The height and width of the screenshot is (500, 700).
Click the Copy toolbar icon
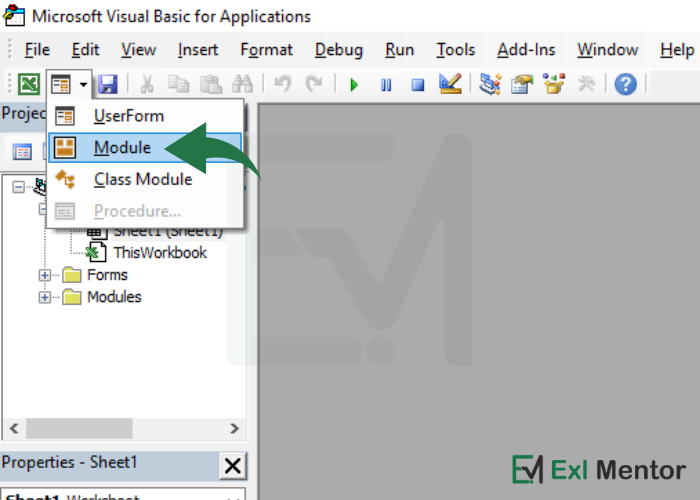pos(179,84)
